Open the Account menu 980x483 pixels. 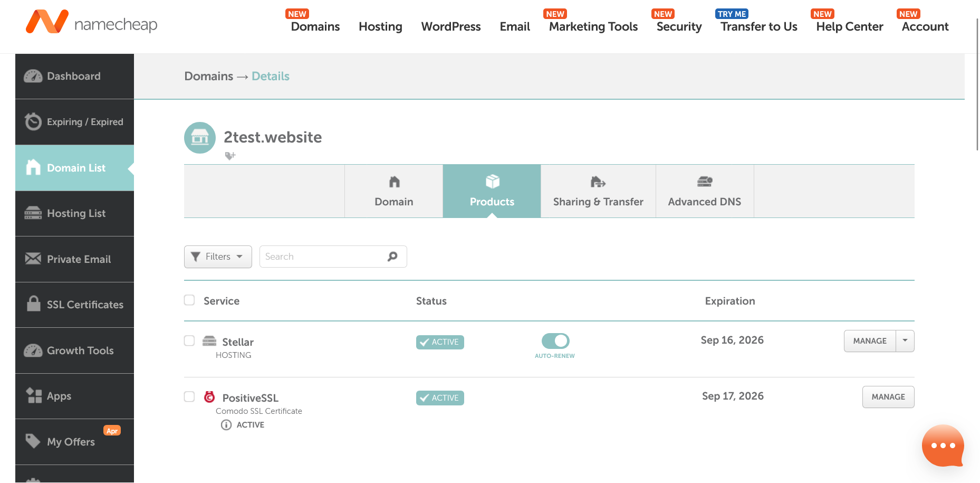pyautogui.click(x=925, y=26)
